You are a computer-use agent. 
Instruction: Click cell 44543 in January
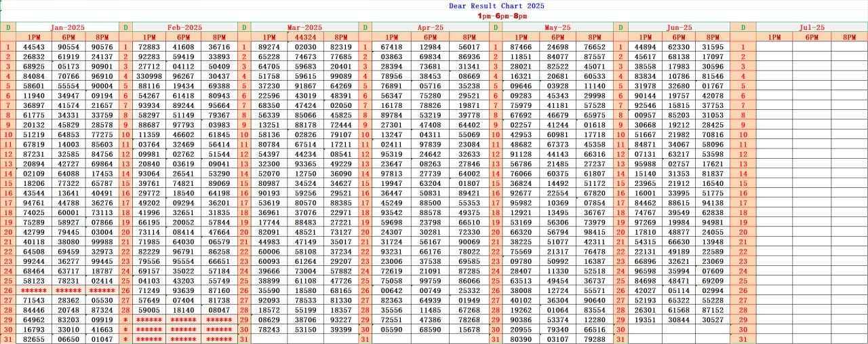33,47
